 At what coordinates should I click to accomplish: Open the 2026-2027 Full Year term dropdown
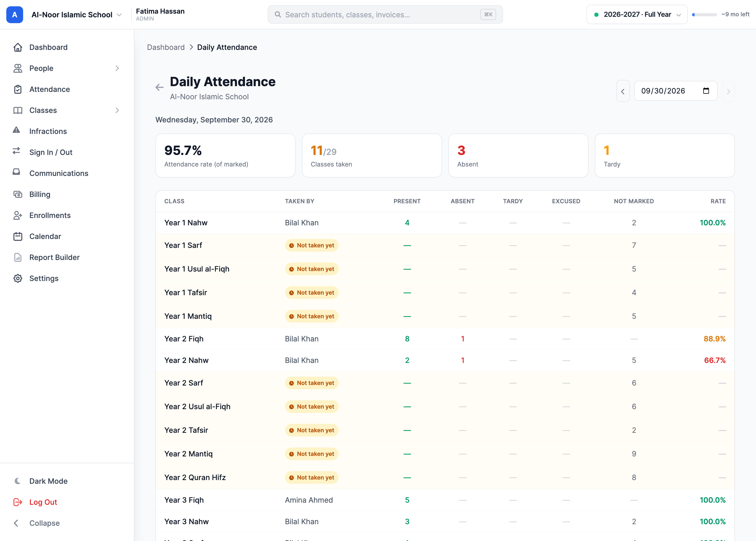[637, 14]
